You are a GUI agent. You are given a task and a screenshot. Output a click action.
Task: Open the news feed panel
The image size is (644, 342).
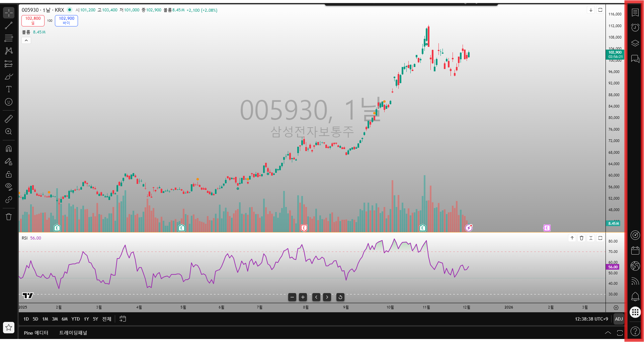635,281
